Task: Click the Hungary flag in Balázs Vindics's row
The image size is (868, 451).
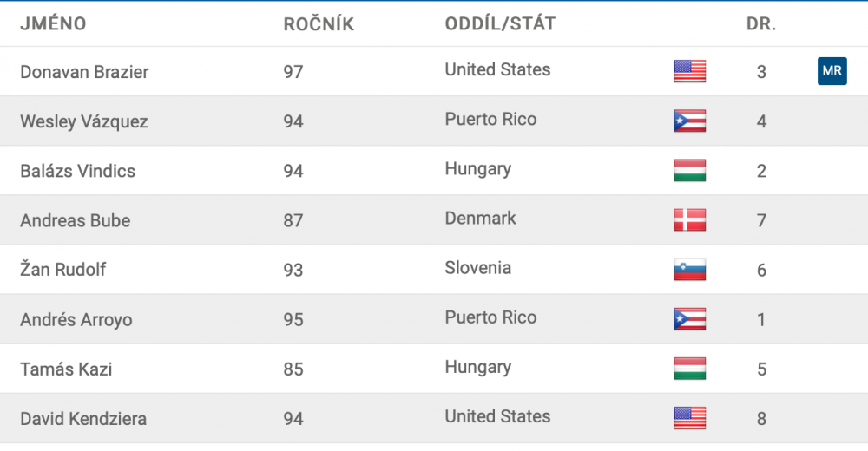Action: (689, 170)
